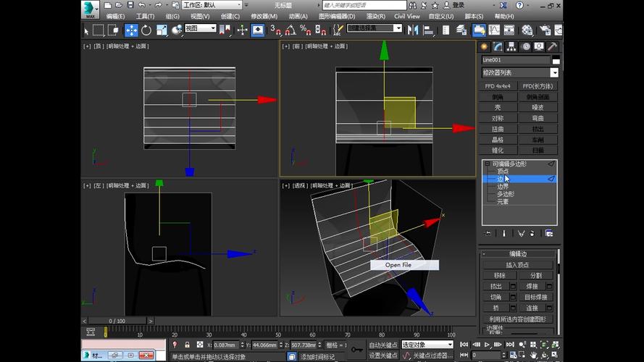Image resolution: width=644 pixels, height=362 pixels.
Task: Select the 多边形 sub-object level
Action: (x=506, y=194)
